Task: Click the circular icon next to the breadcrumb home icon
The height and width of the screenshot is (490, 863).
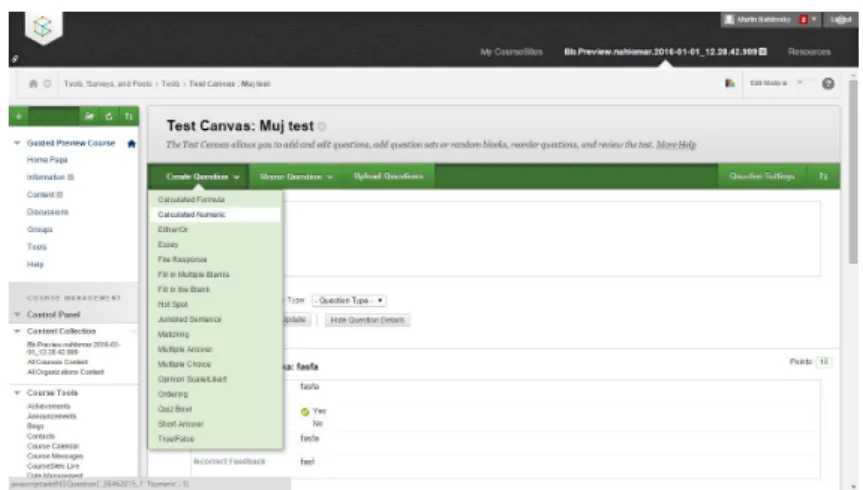Action: coord(47,84)
